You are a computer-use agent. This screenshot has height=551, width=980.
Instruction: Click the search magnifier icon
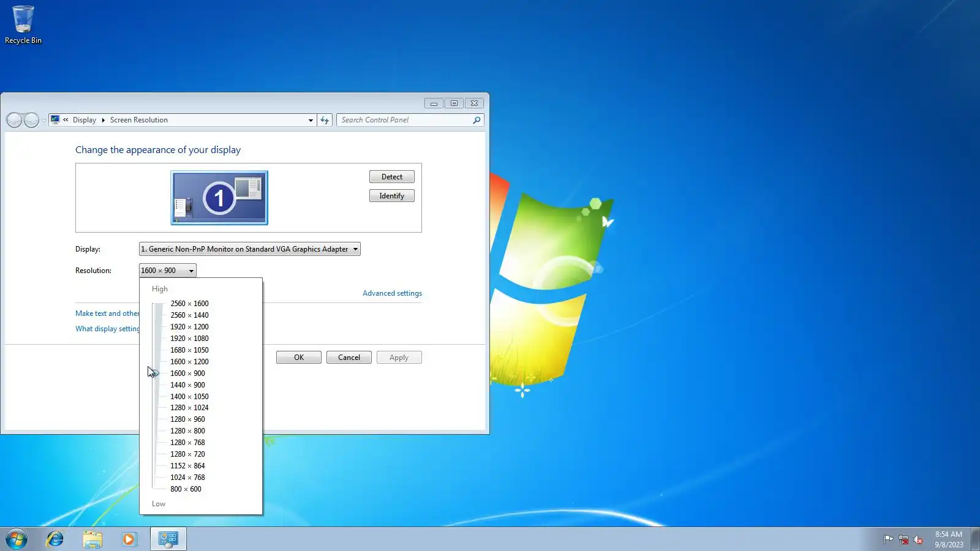pos(477,120)
